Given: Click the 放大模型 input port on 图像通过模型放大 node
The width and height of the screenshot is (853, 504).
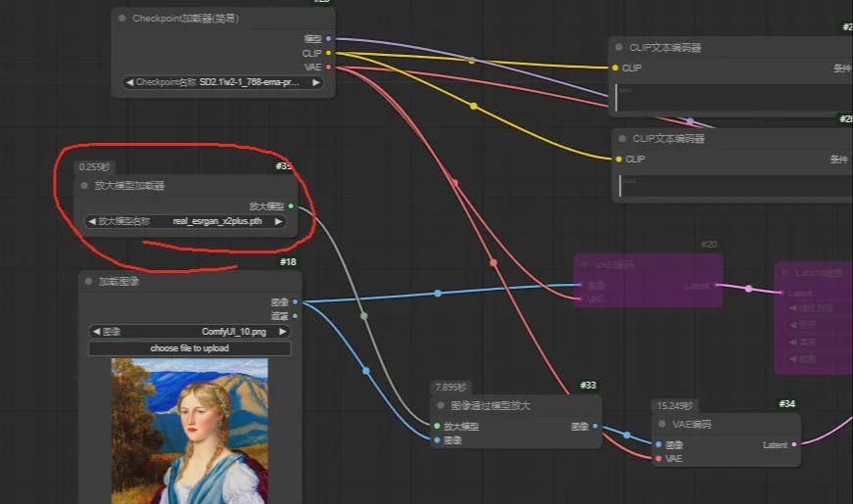Looking at the screenshot, I should (x=437, y=427).
